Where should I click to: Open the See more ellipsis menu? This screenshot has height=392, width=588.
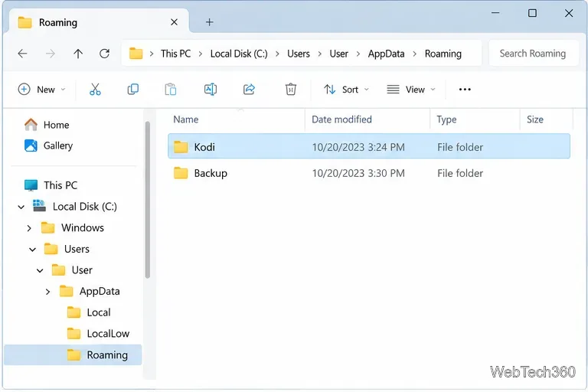pos(465,90)
